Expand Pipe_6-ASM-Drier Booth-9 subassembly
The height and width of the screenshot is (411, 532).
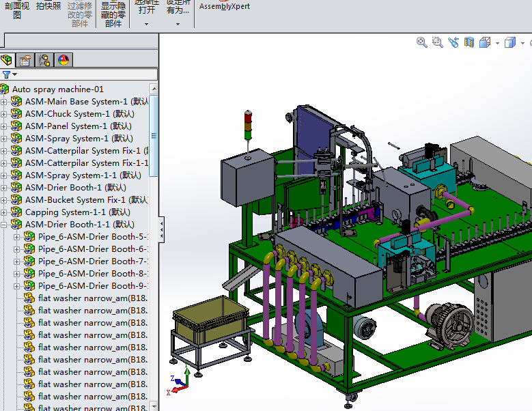point(16,286)
